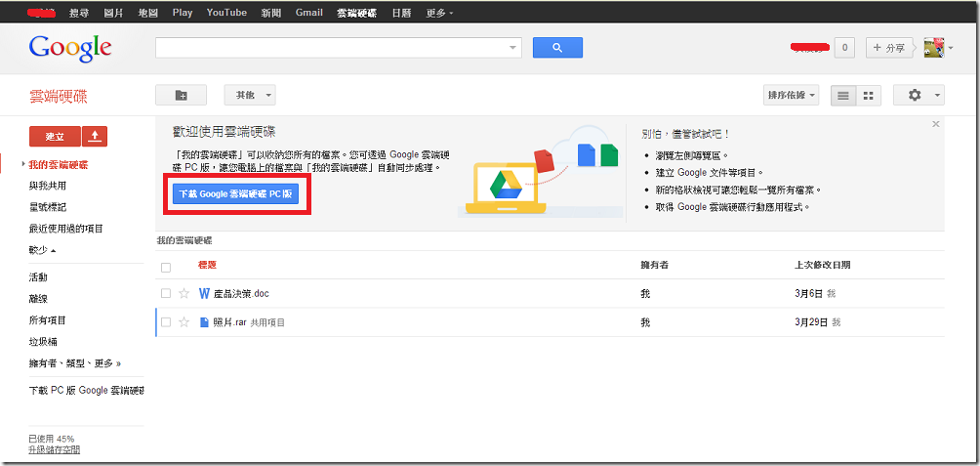Close the welcome banner with X
Image resolution: width=980 pixels, height=466 pixels.
click(x=936, y=124)
